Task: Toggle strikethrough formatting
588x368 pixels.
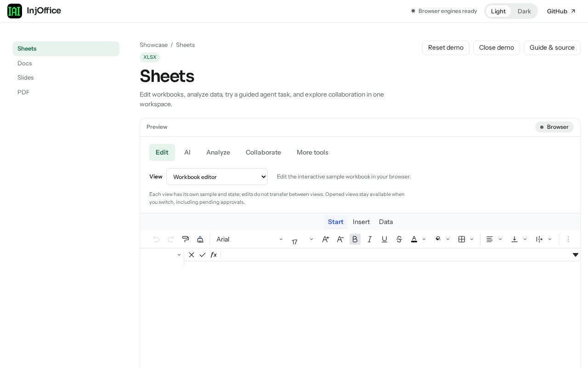Action: pyautogui.click(x=399, y=239)
